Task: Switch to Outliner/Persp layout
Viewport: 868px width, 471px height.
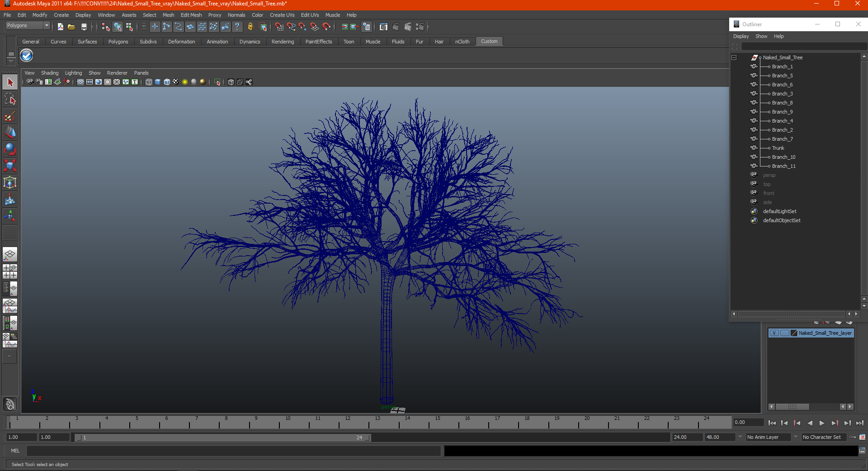Action: point(10,289)
